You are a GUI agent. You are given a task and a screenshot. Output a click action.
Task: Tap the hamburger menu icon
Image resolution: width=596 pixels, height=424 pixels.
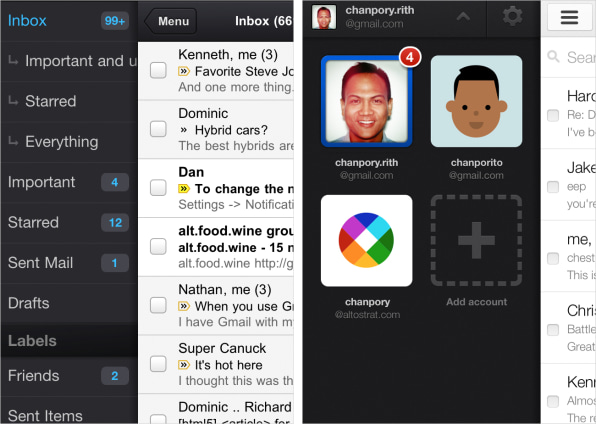(x=569, y=17)
